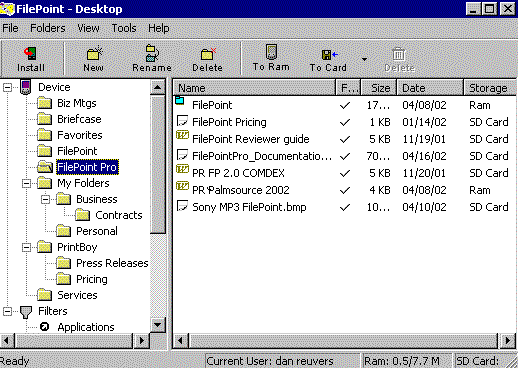Open the Tools menu
Viewport: 518px width, 368px height.
(x=124, y=28)
